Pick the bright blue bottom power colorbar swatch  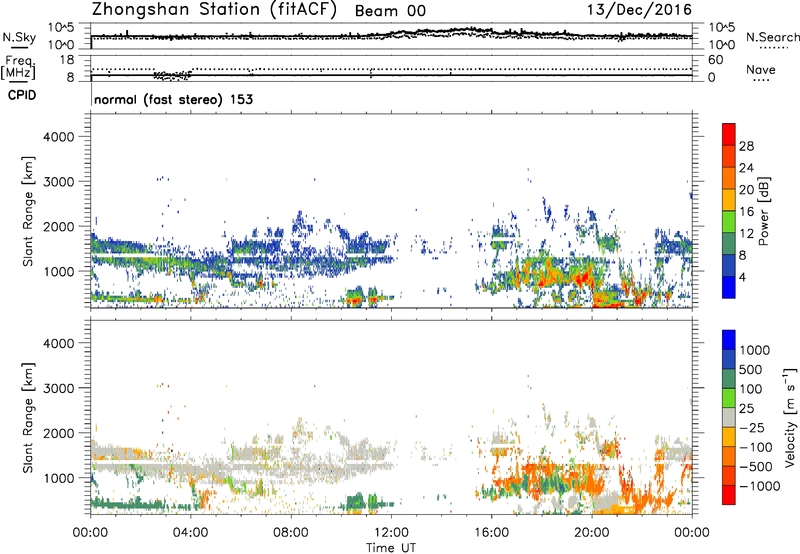click(729, 288)
